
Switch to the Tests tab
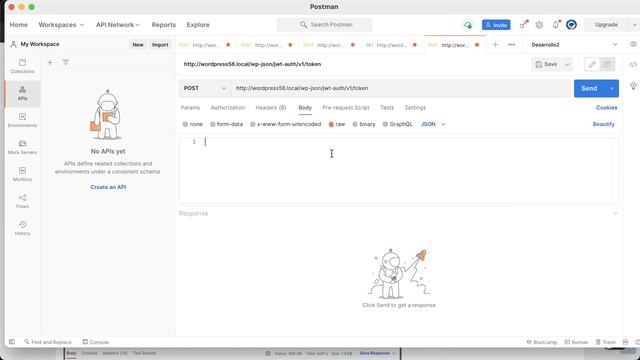click(387, 108)
